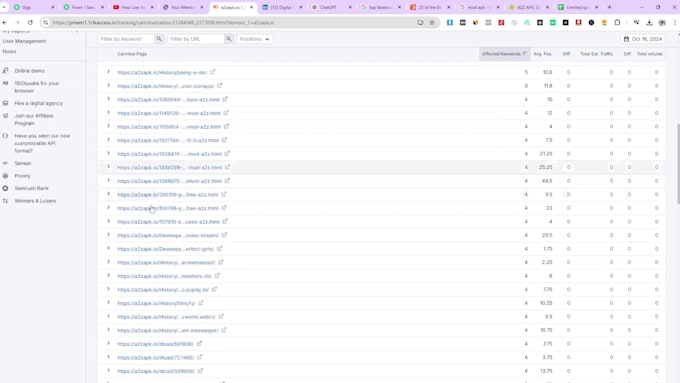Open Semrush Rank in sidebar
The height and width of the screenshot is (383, 680).
click(x=31, y=188)
